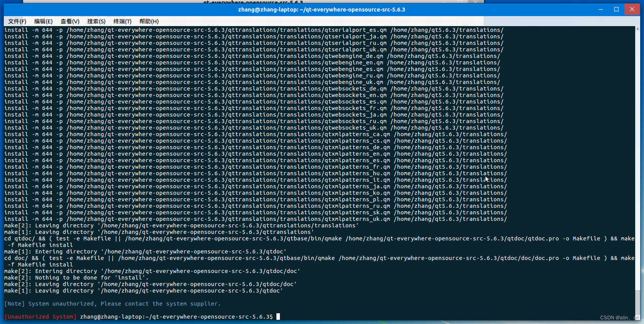Click the install line for qtwebengine_en.qm
The image size is (644, 324).
pos(252,62)
